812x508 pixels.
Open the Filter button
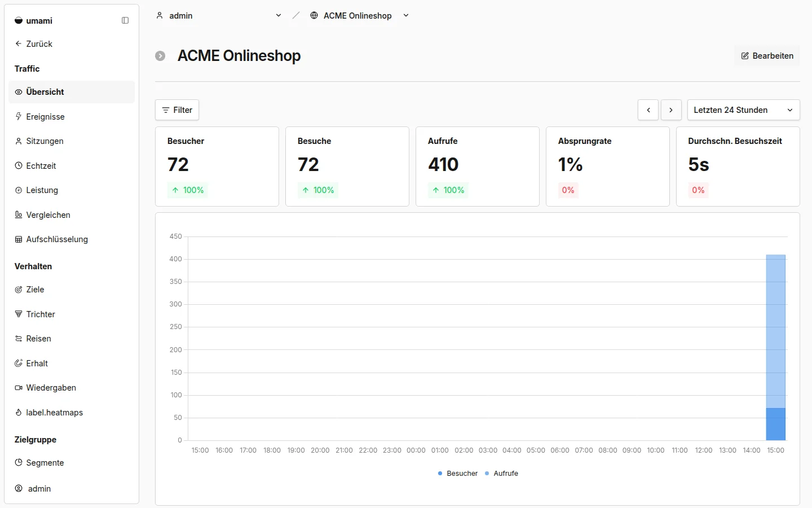click(177, 110)
